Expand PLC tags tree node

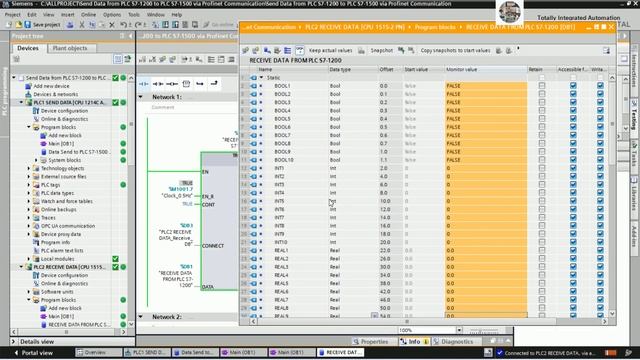click(29, 185)
